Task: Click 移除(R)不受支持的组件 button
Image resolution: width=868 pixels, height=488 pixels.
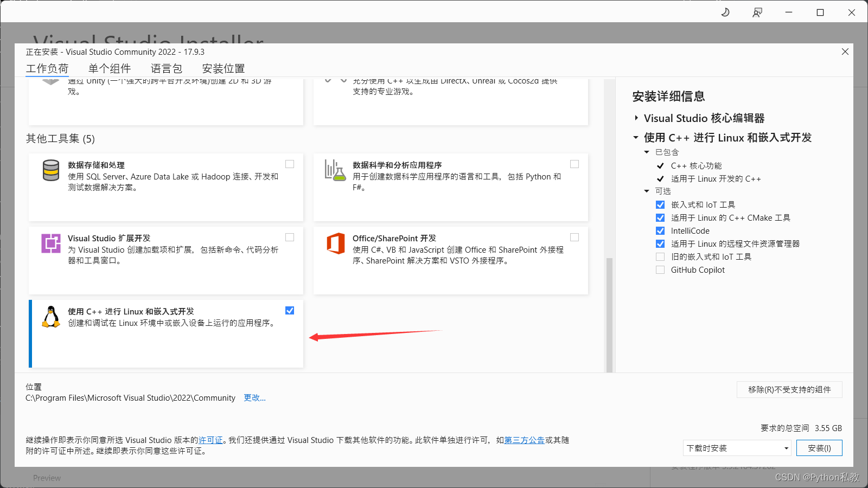Action: pos(789,389)
